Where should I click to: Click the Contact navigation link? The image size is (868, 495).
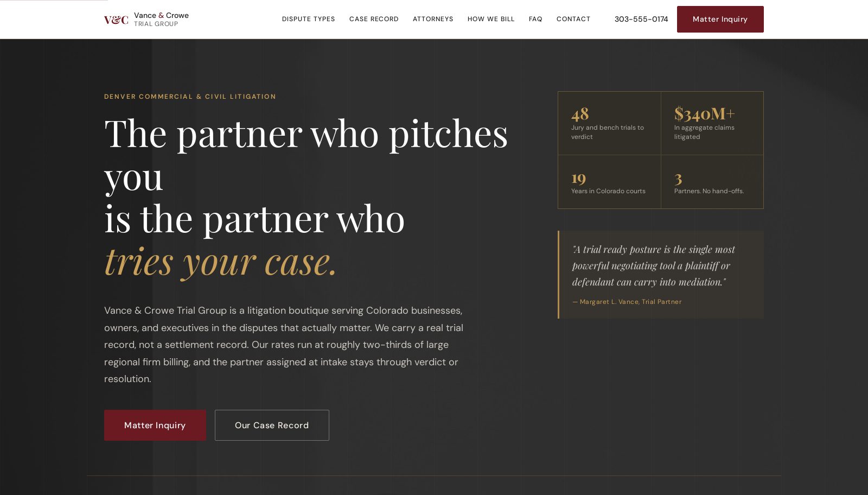573,19
